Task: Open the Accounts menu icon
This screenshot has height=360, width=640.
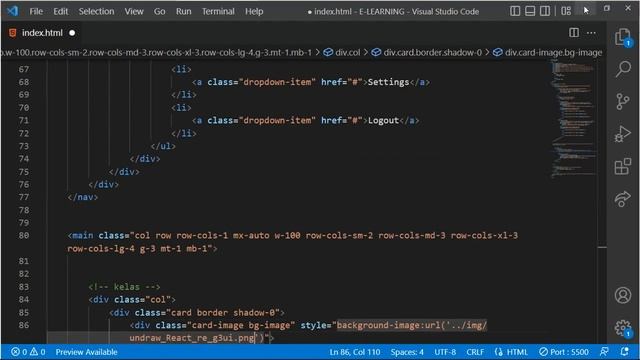Action: tap(623, 295)
